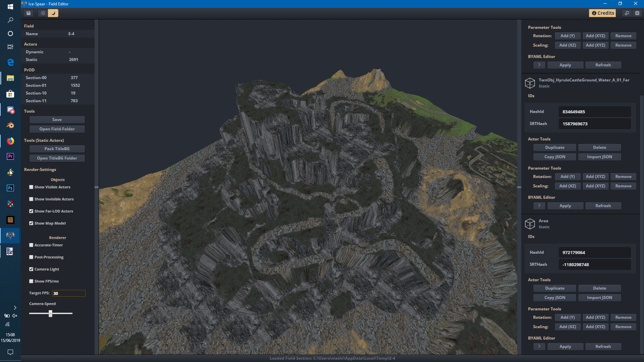Click the Camera-Speed slider handle
644x362 pixels.
click(50, 313)
